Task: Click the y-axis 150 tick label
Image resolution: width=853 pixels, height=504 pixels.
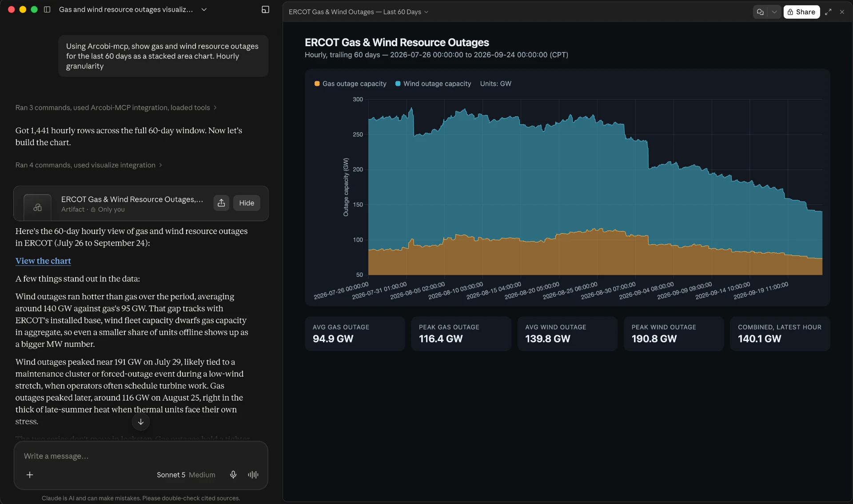Action: [x=358, y=204]
